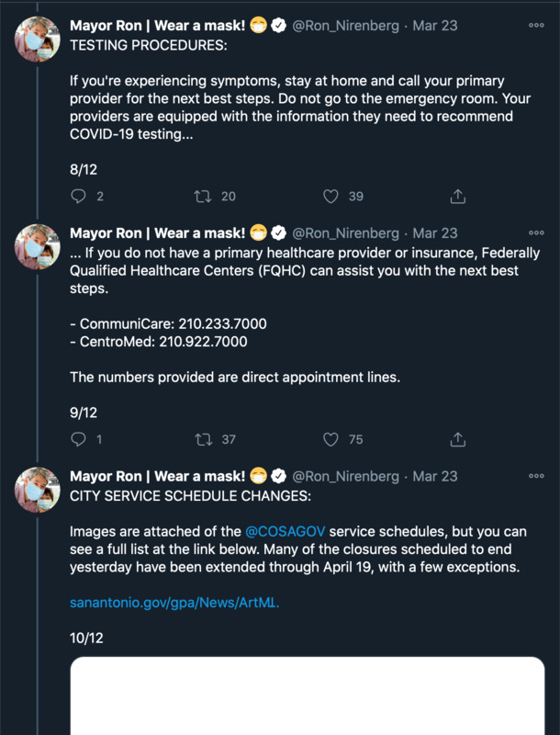Retweet the 8/12 testing procedures tweet

[x=204, y=196]
